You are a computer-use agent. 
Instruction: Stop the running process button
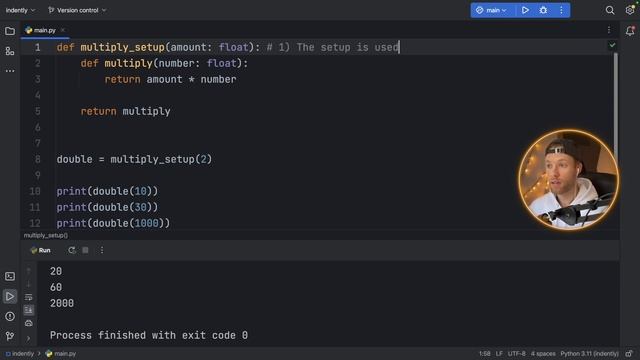tap(85, 250)
